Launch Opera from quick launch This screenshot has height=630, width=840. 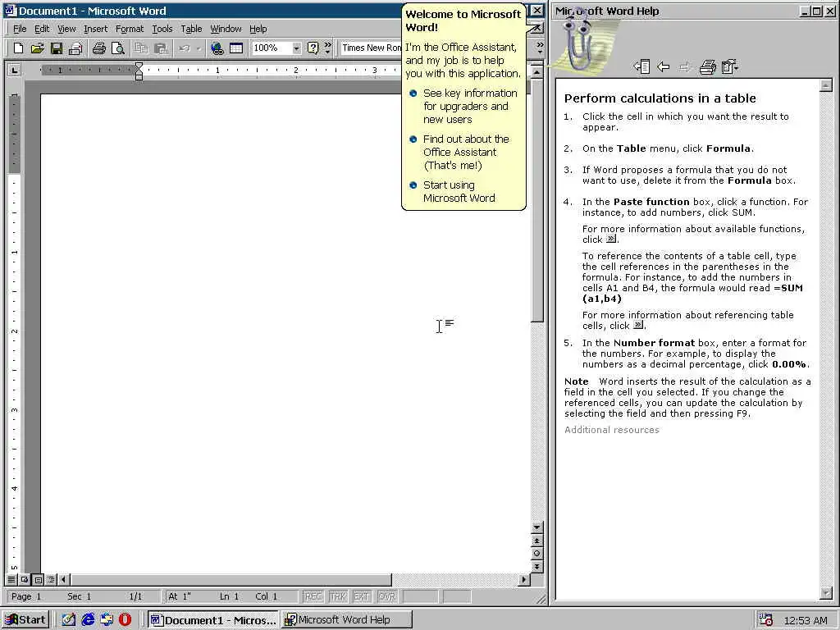click(126, 620)
